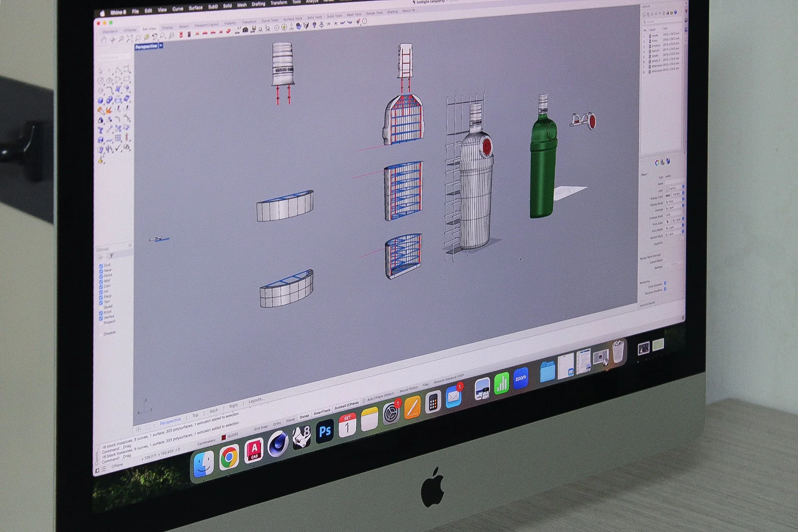Open Perspective viewport title dropdown arrow
Screen dimensions: 798x532
click(161, 45)
